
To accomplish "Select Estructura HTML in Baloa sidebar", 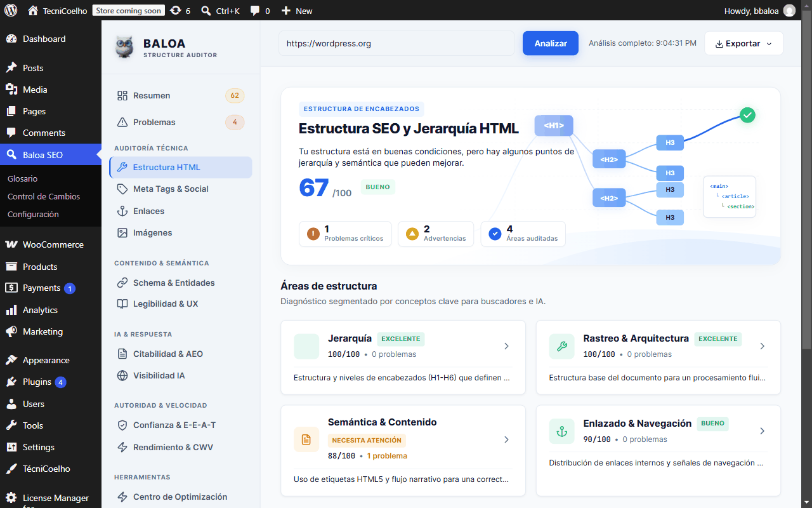I will coord(181,167).
